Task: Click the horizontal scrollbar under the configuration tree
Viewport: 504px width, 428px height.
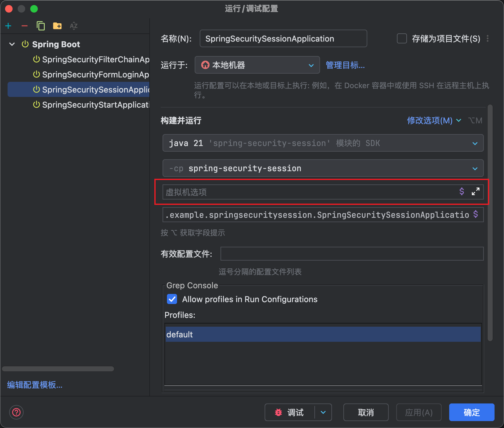Action: [x=58, y=369]
